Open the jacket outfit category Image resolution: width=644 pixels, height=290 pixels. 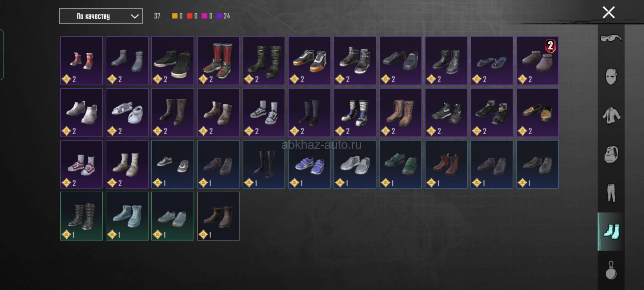(611, 116)
